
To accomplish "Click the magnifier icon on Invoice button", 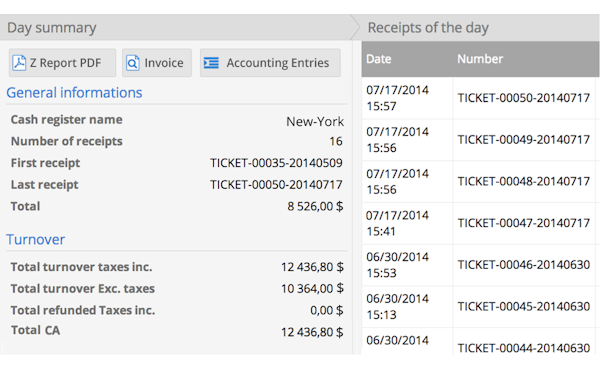I will click(132, 63).
